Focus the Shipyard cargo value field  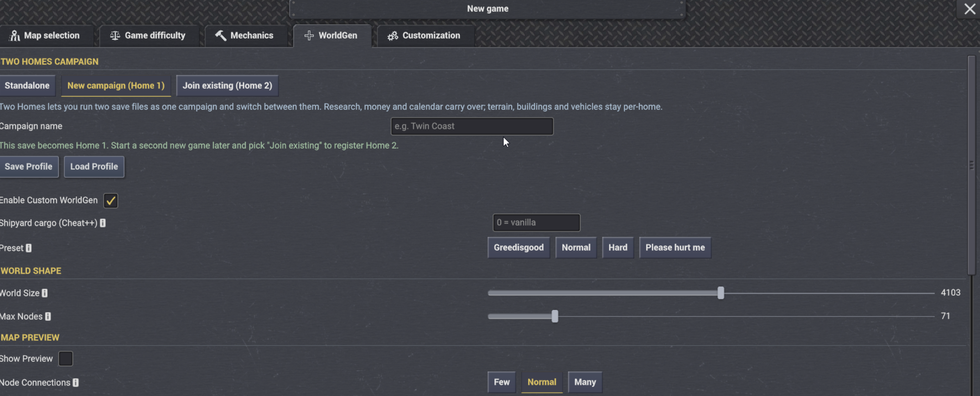click(x=536, y=222)
